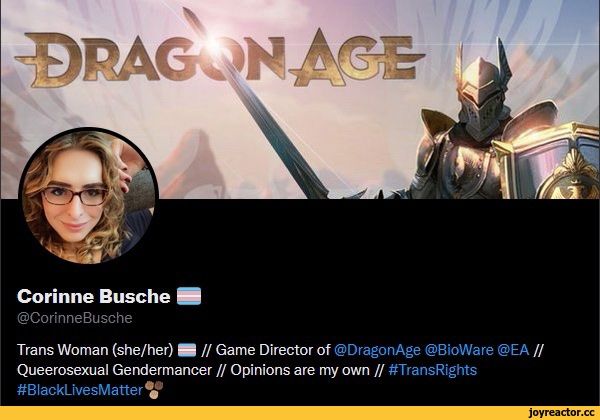Viewport: 600px width, 420px height.
Task: Open the @BioWare mention link
Action: tap(459, 350)
